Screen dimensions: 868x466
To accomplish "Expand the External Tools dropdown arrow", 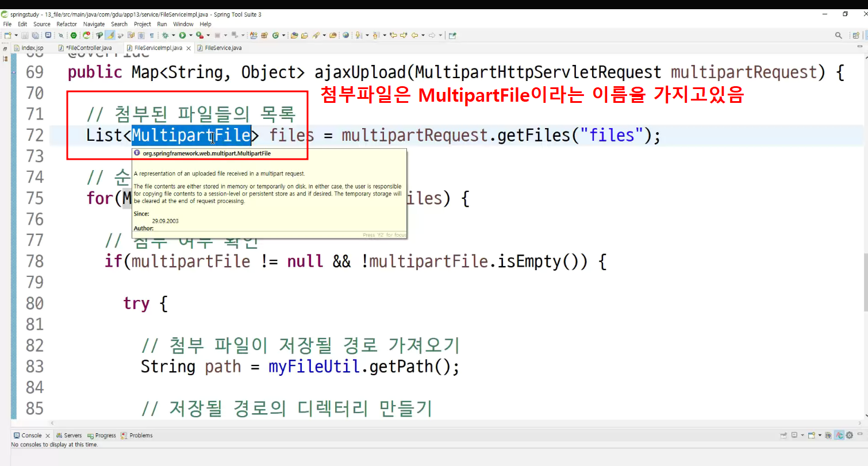I will coord(208,35).
